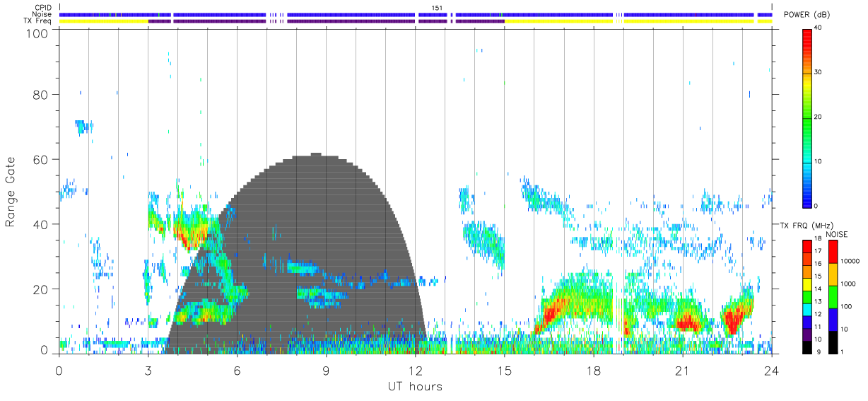The image size is (868, 401).
Task: Click the "17" TX FRQ legend value
Action: [x=818, y=252]
